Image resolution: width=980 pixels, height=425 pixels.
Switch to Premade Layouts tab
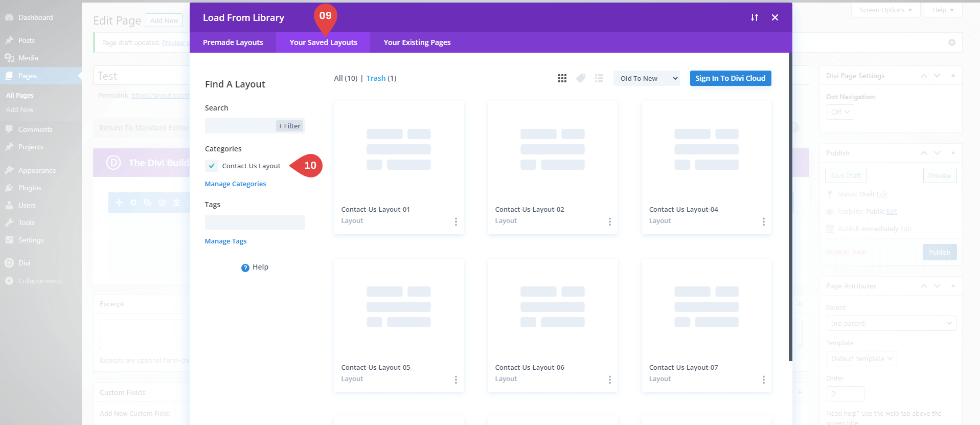tap(233, 42)
